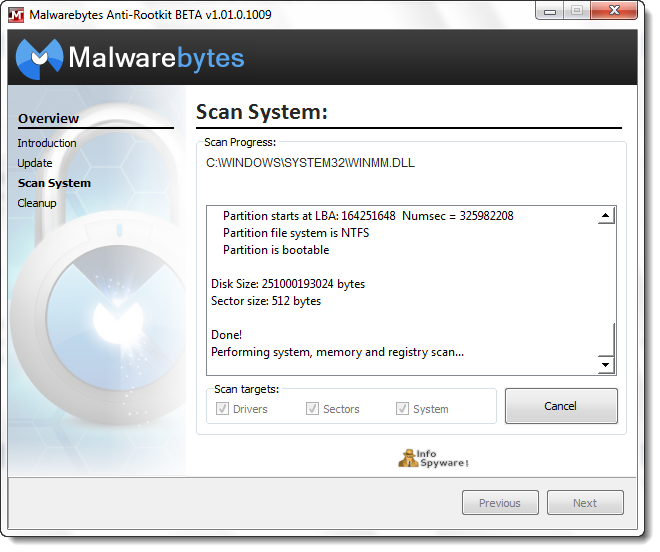This screenshot has width=660, height=552.
Task: Open the Introduction step in sidebar
Action: [x=47, y=145]
